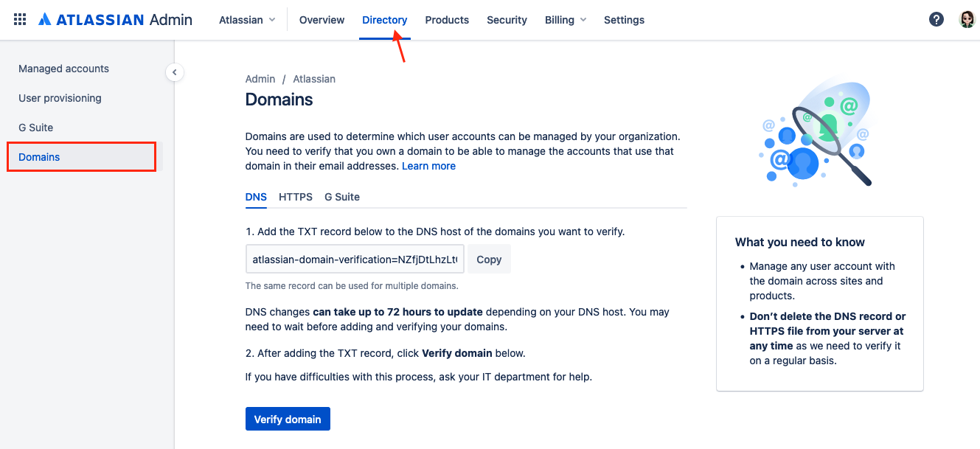This screenshot has width=980, height=449.
Task: Open the help question mark icon
Action: coord(936,18)
